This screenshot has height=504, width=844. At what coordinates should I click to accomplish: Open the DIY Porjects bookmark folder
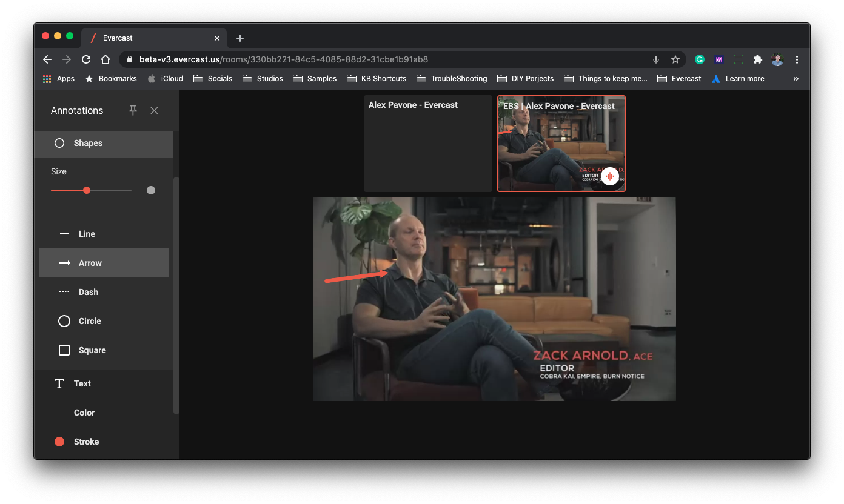pyautogui.click(x=525, y=79)
